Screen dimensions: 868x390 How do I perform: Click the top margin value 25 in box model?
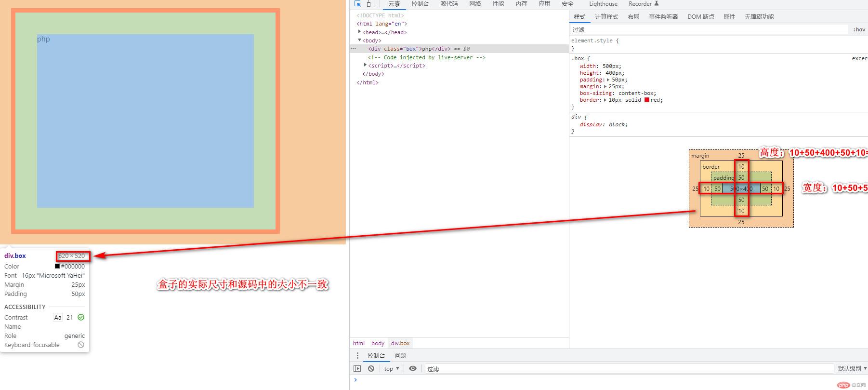coord(741,155)
